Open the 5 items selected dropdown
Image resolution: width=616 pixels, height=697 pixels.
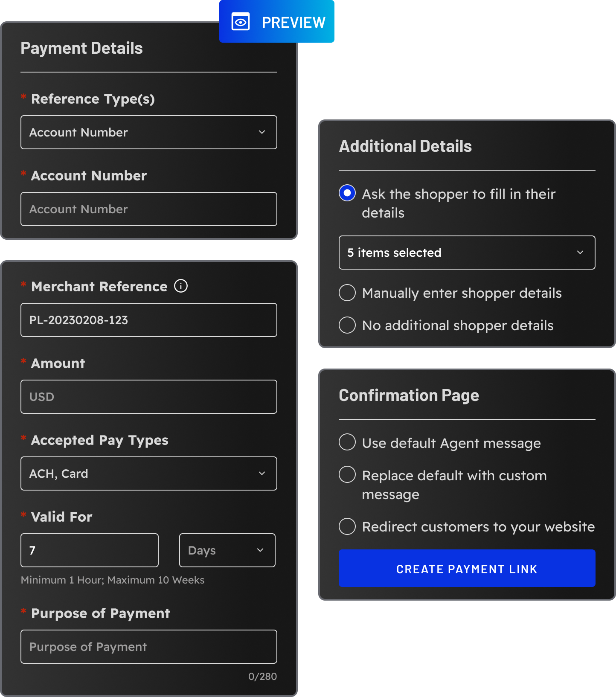pyautogui.click(x=467, y=253)
